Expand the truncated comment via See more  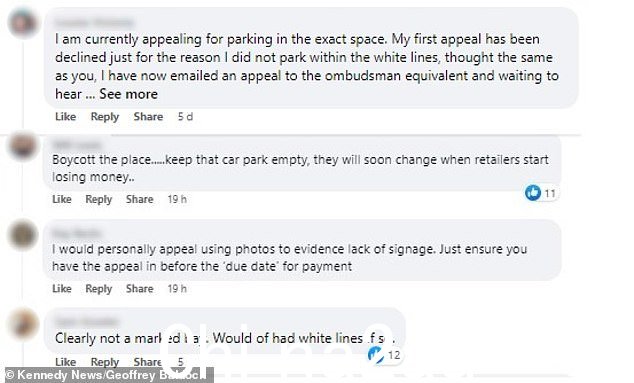tap(129, 94)
